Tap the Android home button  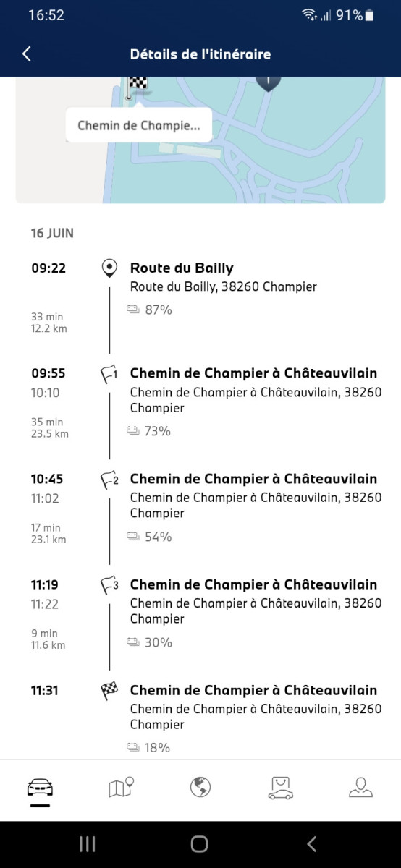200,844
